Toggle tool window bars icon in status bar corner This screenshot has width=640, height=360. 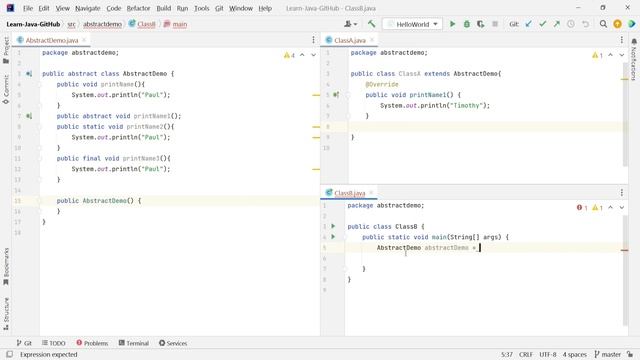pyautogui.click(x=9, y=354)
